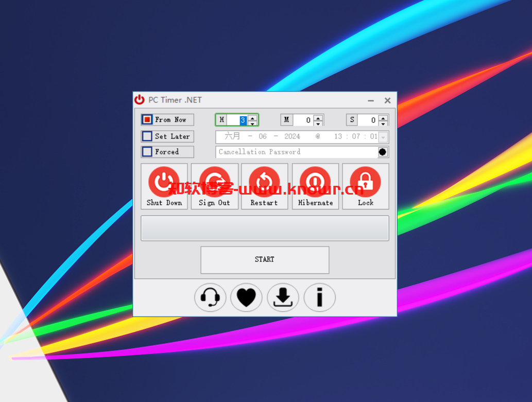Check the Set Later option

pyautogui.click(x=147, y=136)
